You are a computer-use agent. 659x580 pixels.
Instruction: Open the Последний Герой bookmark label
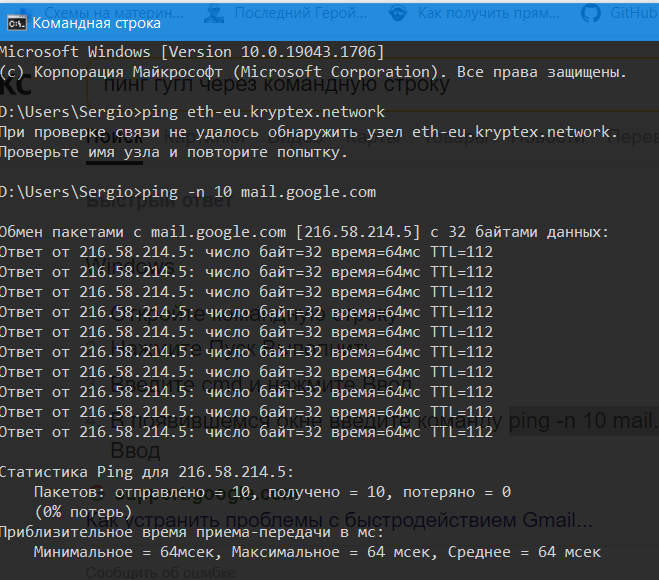click(x=301, y=13)
